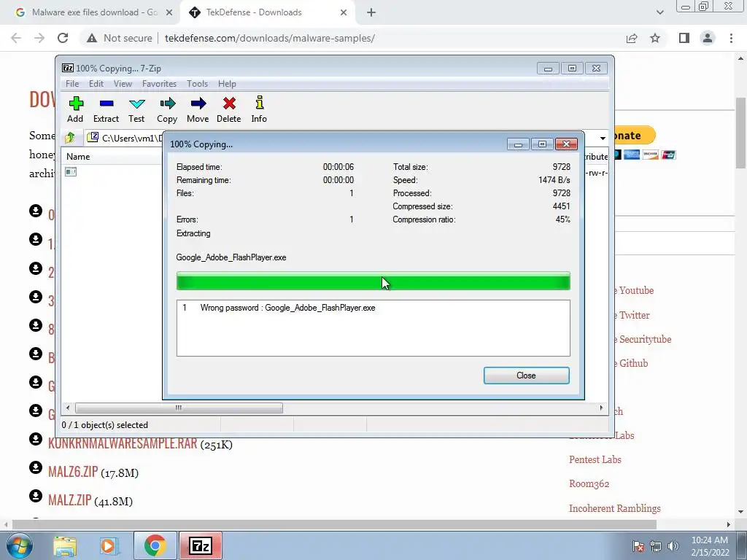Bookmark this page with star icon

(655, 38)
